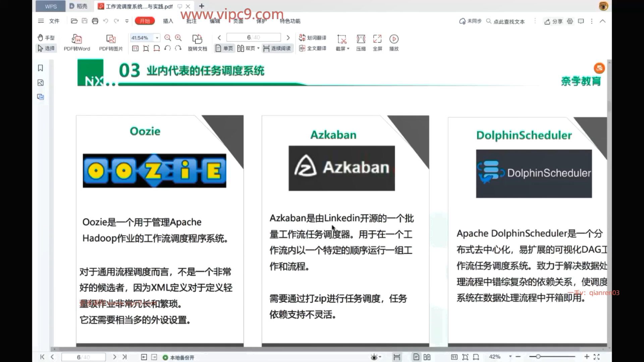Screen dimensions: 644x362
Task: Open the bookmark panel in left sidebar
Action: [x=41, y=68]
